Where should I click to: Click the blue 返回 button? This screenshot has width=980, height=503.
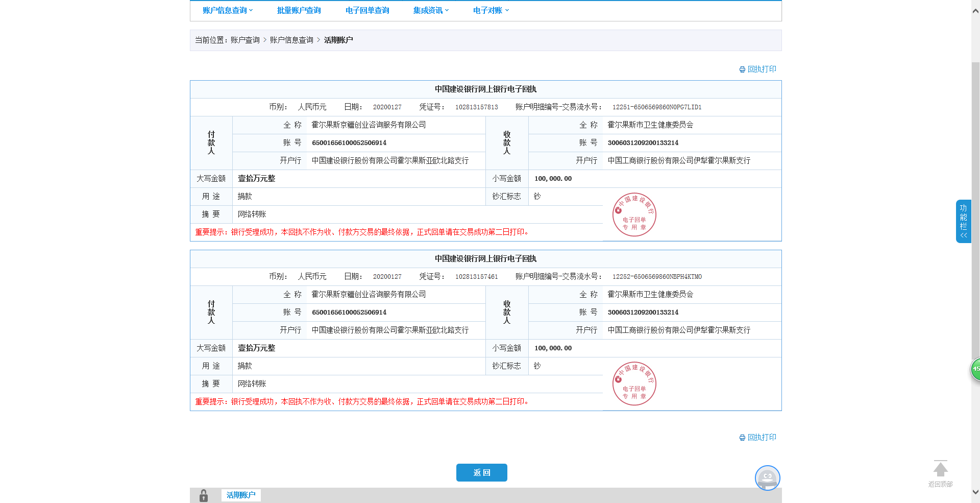481,472
